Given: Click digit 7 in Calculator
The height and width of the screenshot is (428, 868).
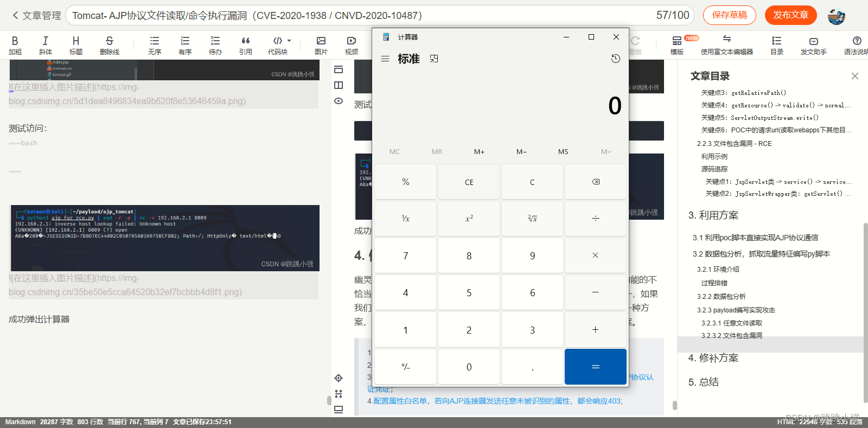Looking at the screenshot, I should tap(405, 255).
